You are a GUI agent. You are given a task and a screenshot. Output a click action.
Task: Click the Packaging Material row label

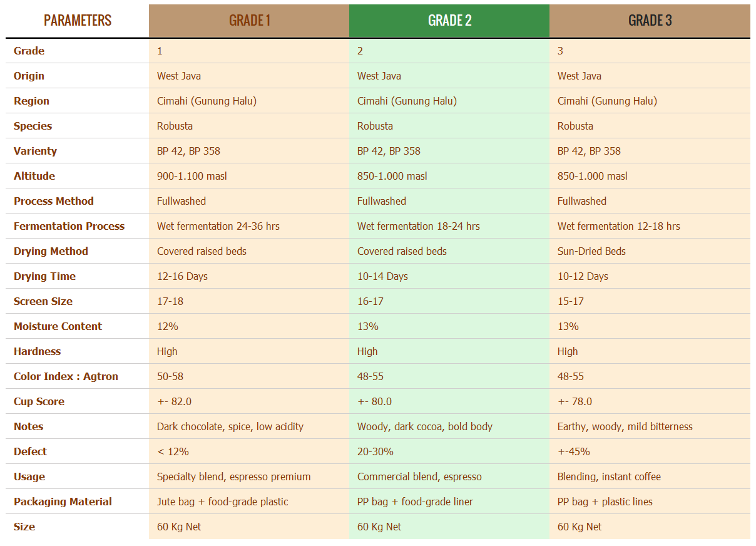click(63, 502)
